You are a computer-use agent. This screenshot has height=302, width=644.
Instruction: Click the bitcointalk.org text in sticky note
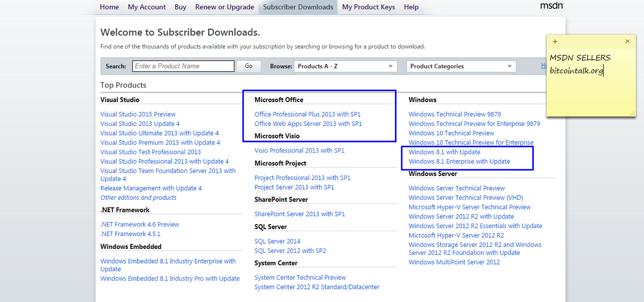pos(576,71)
